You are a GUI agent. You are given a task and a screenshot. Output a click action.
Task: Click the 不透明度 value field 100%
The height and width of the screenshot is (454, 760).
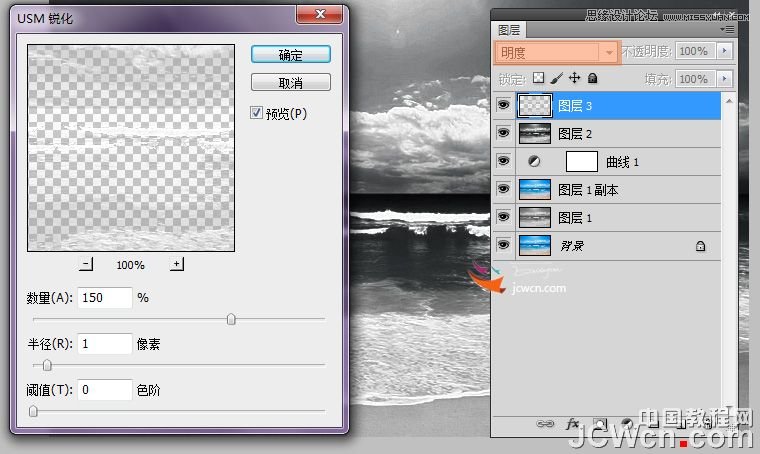point(696,51)
